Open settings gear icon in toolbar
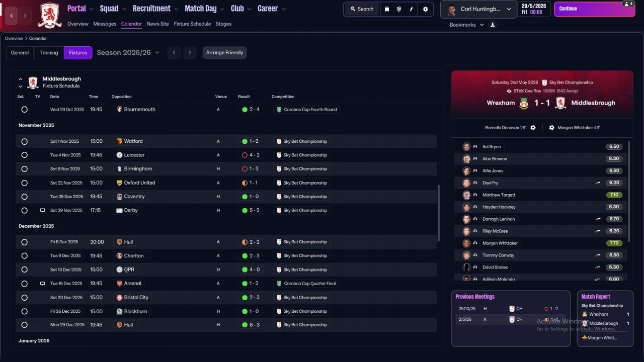 coord(425,9)
